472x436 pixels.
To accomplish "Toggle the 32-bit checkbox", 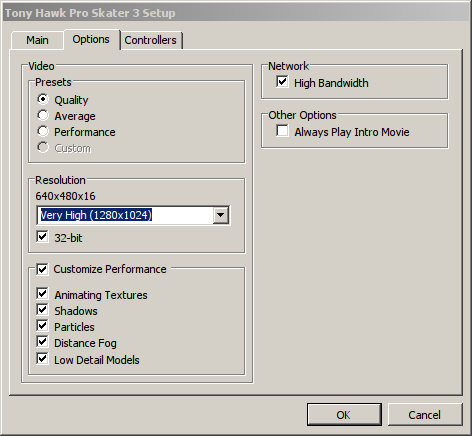I will [x=42, y=237].
